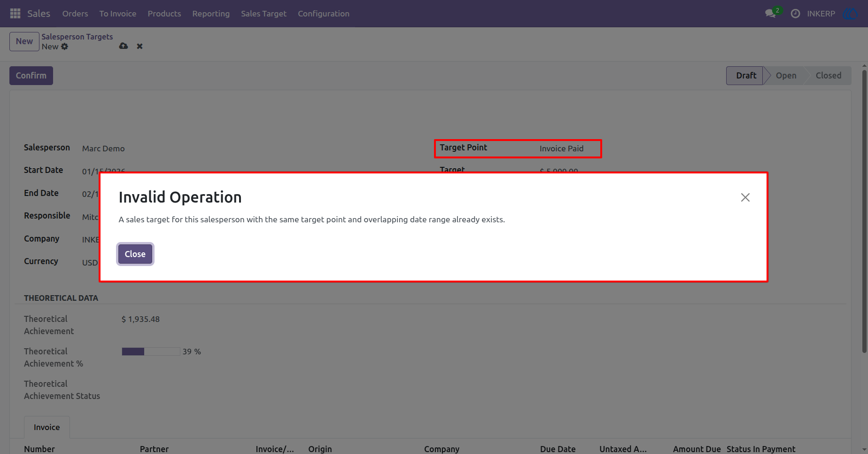Viewport: 868px width, 454px height.
Task: Open the apps grid menu icon
Action: pos(15,14)
